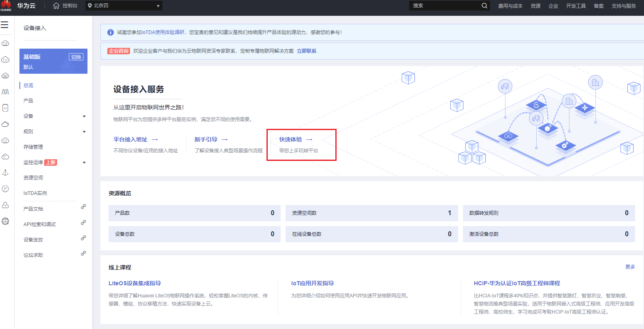Screen dimensions: 644x329
Task: Open the HCIP-华为认证IoT高级工程师课程 course
Action: 517,283
